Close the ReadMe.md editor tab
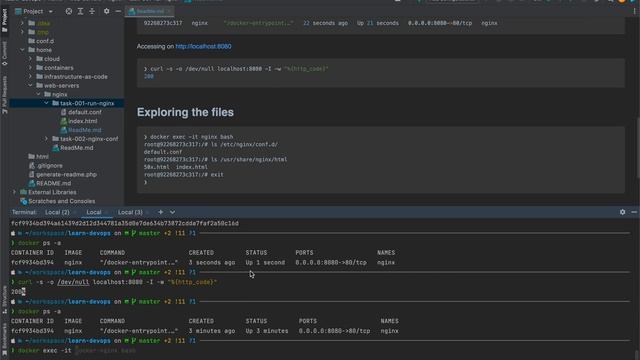Screen dimensions: 640x360 pos(169,11)
